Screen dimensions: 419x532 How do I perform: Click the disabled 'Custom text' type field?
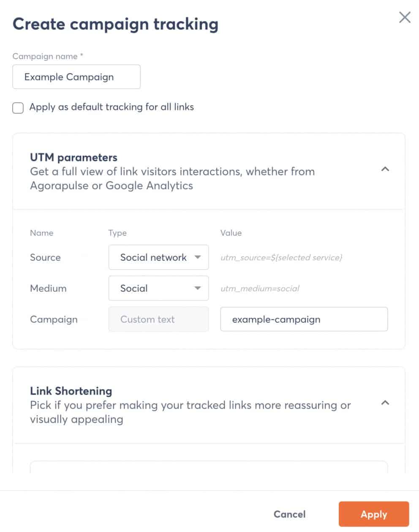tap(158, 319)
